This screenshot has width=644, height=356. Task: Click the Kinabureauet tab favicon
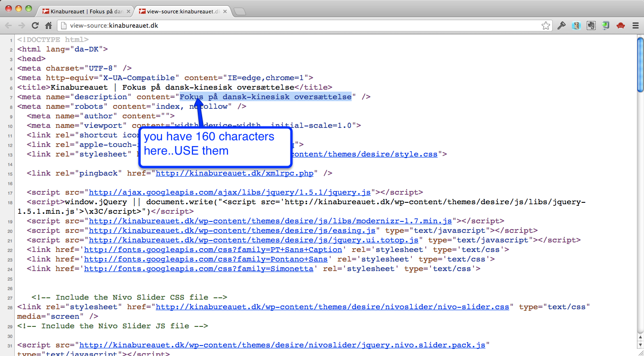[46, 11]
